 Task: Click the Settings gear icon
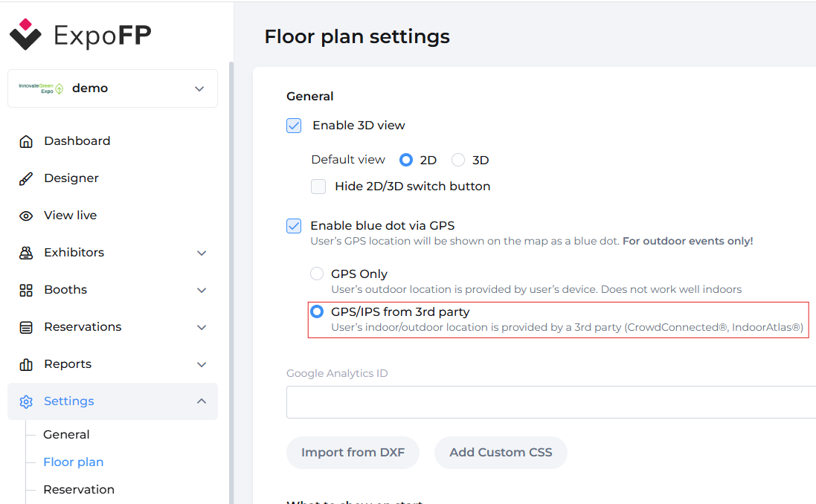[26, 401]
